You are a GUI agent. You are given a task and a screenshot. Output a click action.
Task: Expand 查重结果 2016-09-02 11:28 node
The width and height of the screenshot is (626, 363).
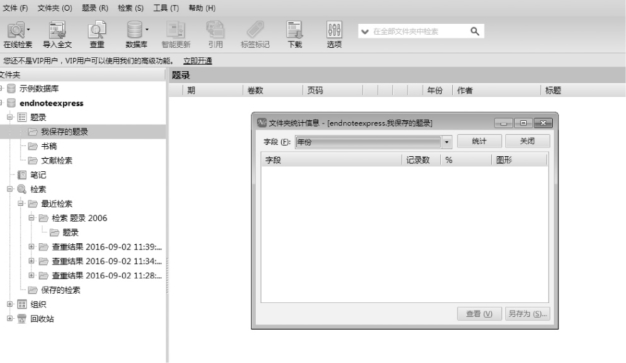tap(32, 275)
